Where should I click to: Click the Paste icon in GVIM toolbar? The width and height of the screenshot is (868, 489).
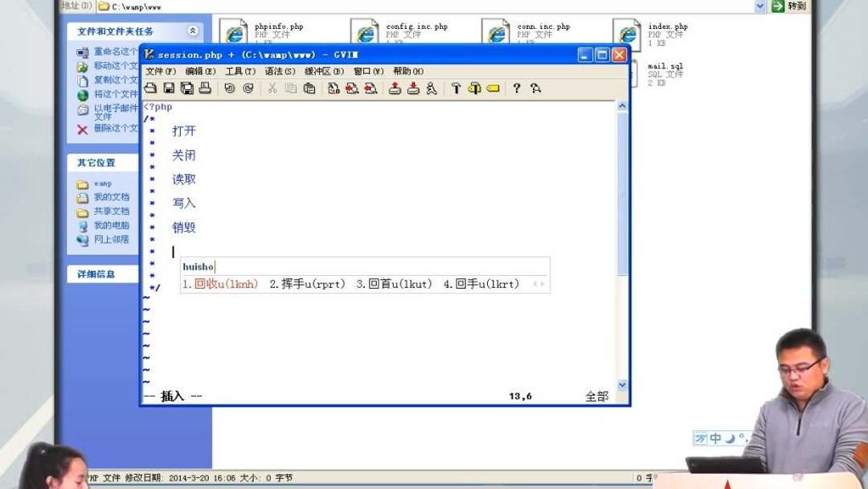coord(312,88)
